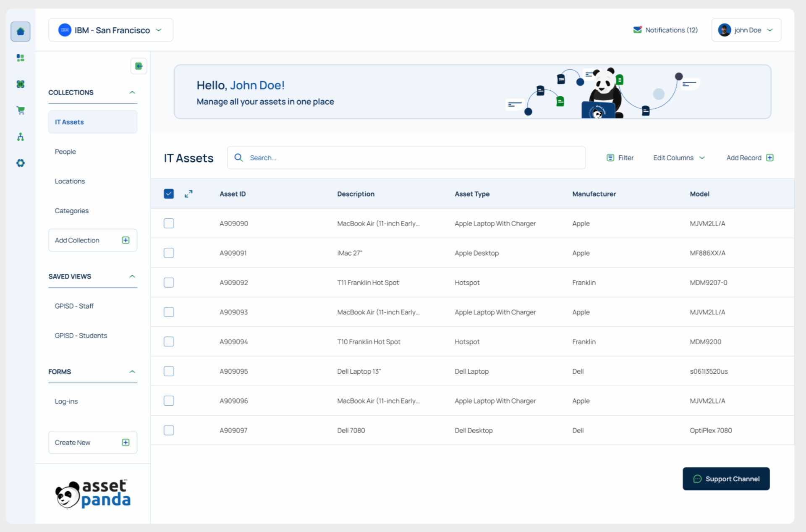
Task: Click the Support Channel button
Action: (726, 479)
